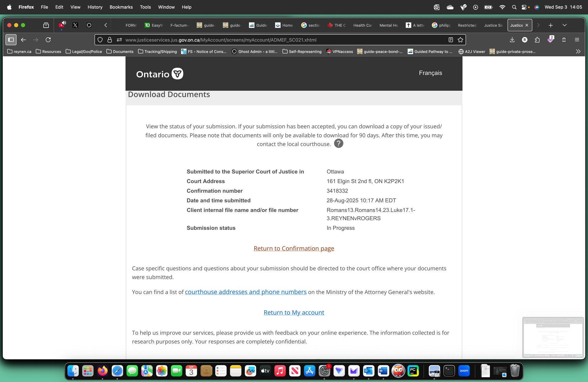Go back to the previous page

tap(24, 40)
